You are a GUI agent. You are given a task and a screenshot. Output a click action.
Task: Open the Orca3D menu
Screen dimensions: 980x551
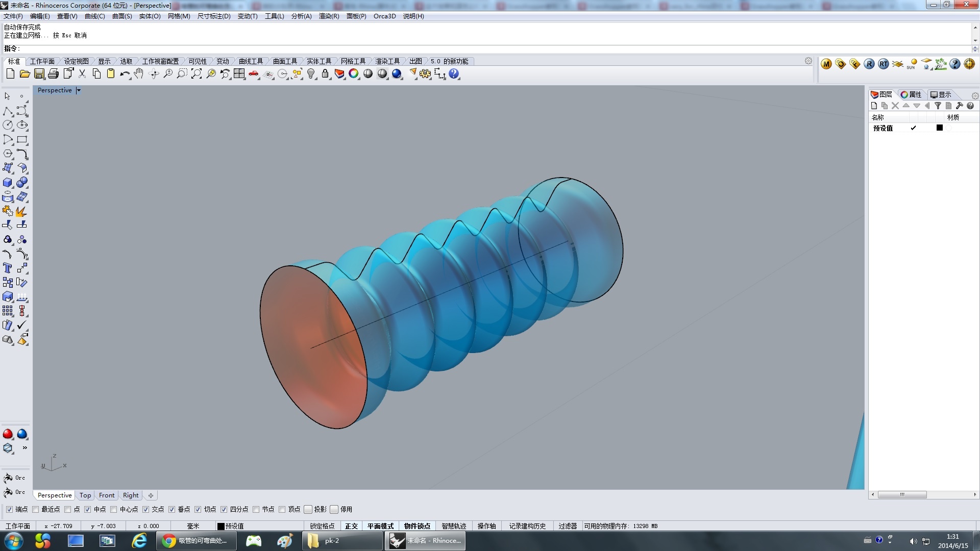click(385, 16)
